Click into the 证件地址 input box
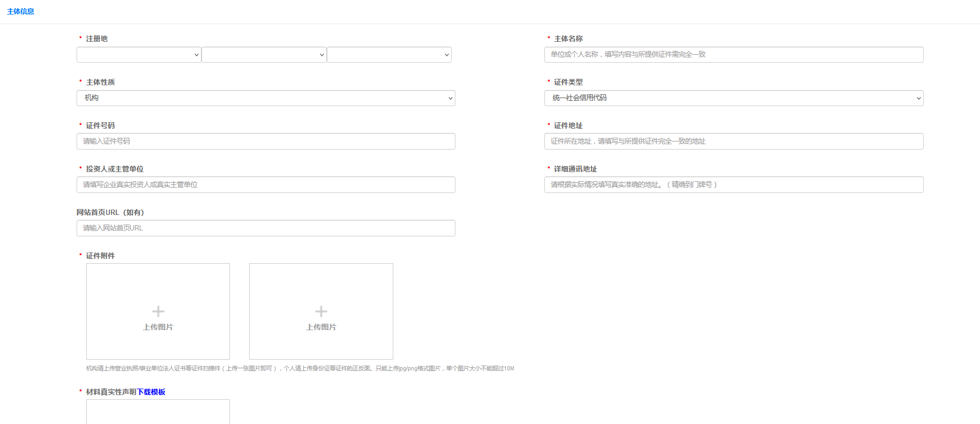Image resolution: width=980 pixels, height=424 pixels. (734, 142)
